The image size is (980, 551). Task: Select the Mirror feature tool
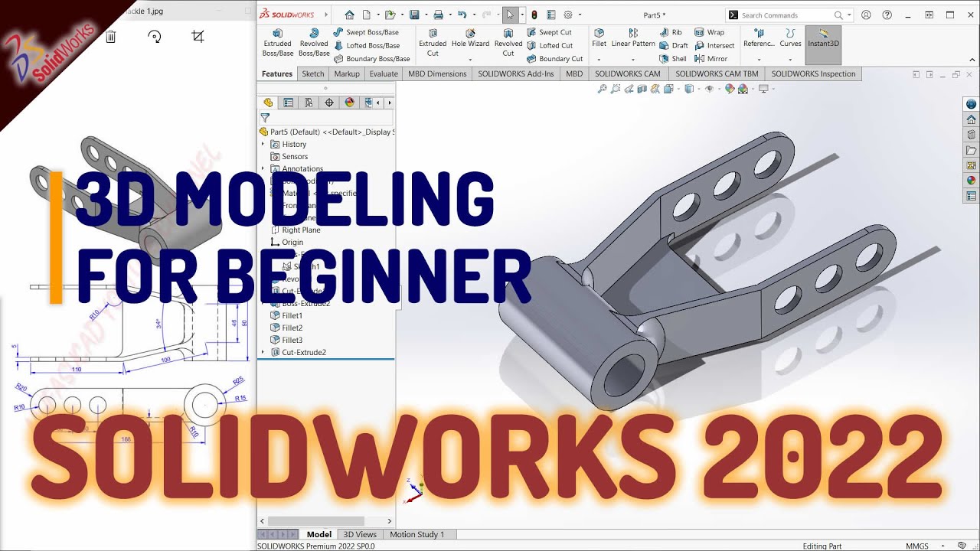[711, 58]
